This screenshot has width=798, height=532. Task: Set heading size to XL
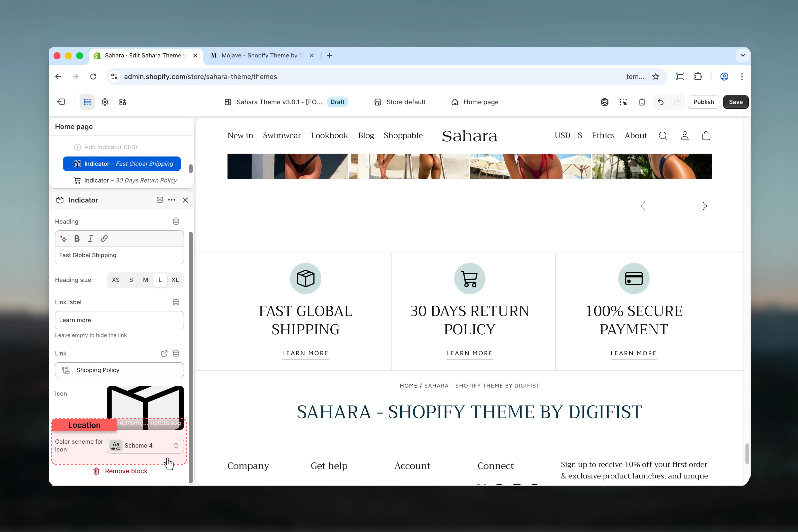(x=175, y=280)
